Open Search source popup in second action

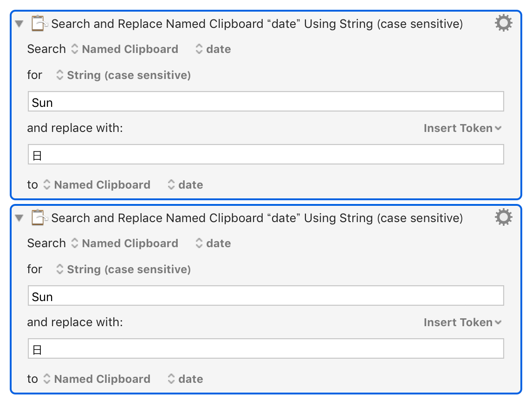(x=125, y=243)
